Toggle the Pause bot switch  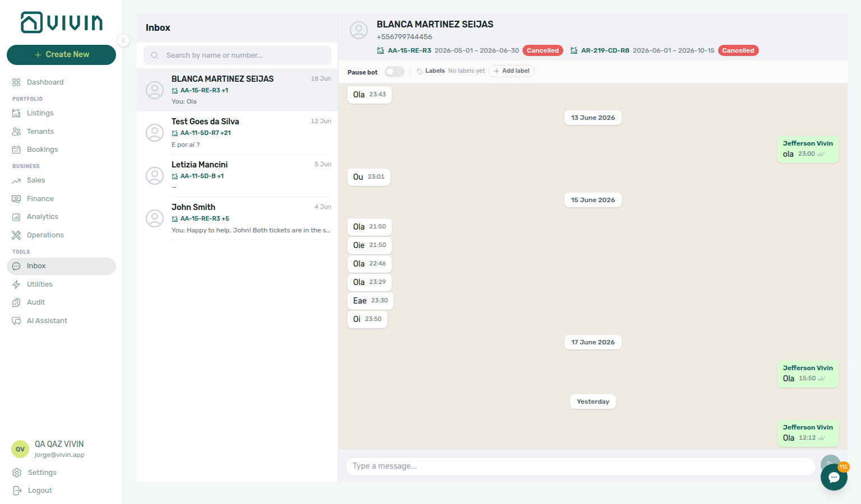click(395, 72)
